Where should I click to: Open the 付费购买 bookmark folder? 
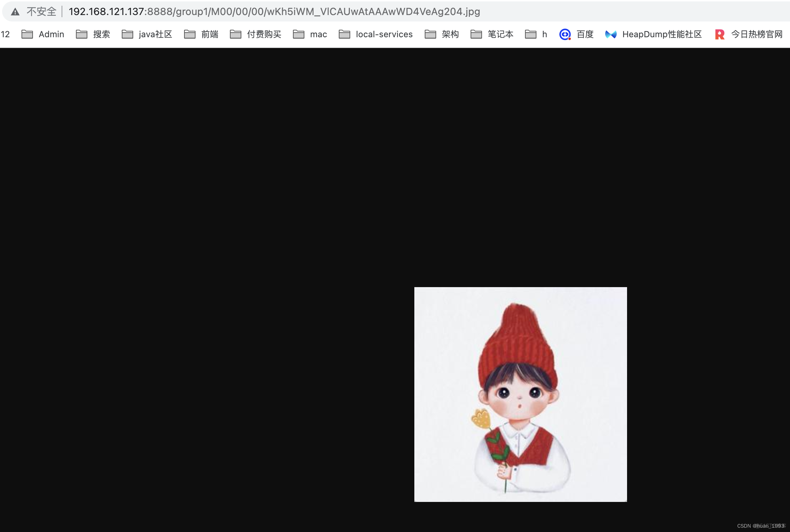(x=256, y=34)
